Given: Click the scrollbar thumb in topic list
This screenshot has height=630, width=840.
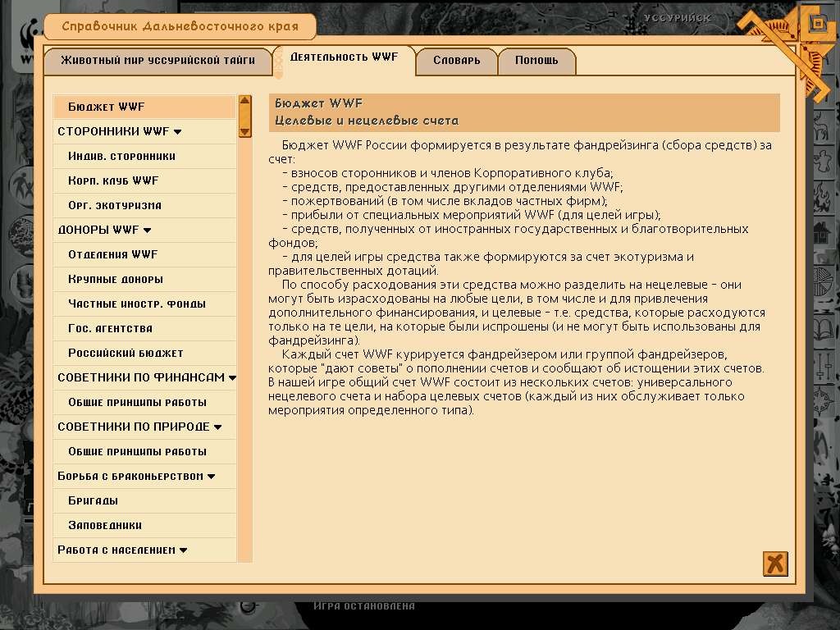Looking at the screenshot, I should [x=244, y=116].
